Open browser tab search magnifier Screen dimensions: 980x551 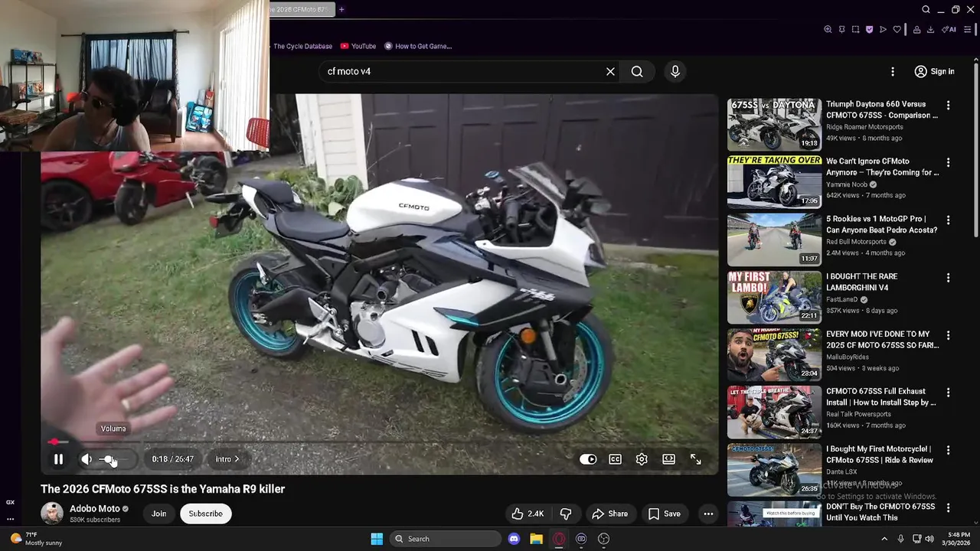[926, 9]
